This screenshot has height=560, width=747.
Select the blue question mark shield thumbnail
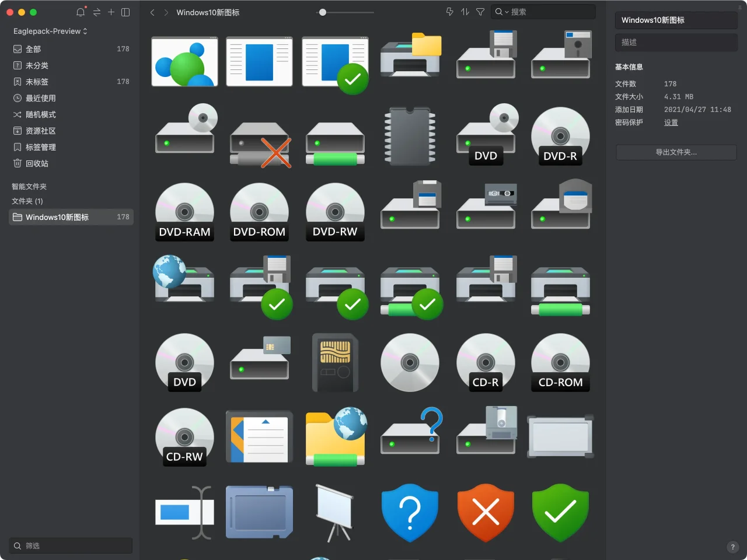[410, 513]
